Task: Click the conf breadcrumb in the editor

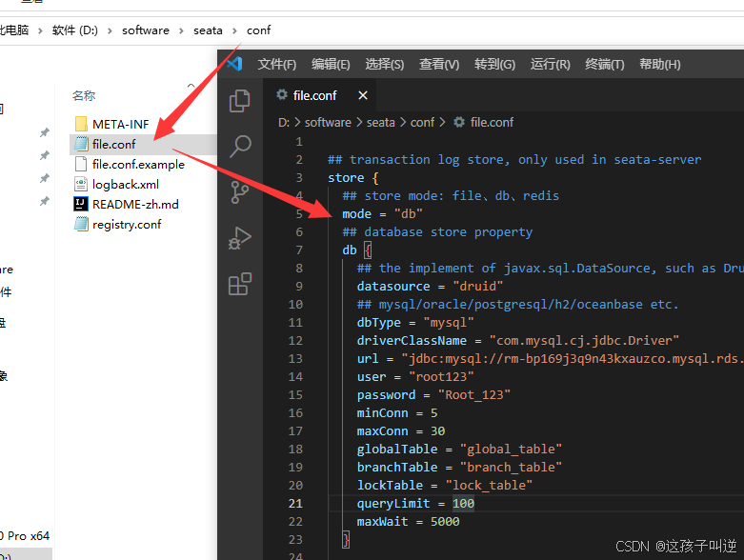Action: [422, 122]
